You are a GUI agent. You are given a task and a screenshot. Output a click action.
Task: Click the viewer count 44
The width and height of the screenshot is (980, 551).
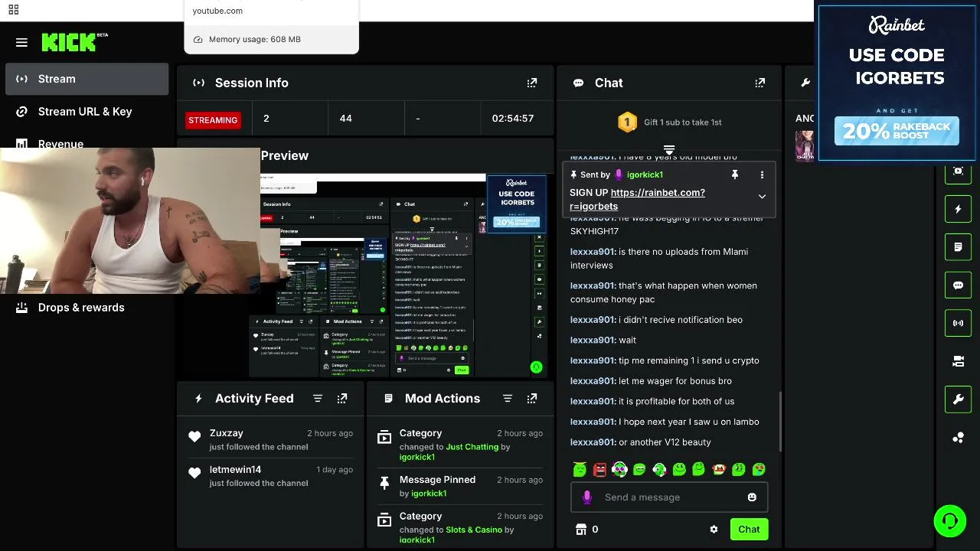click(346, 119)
